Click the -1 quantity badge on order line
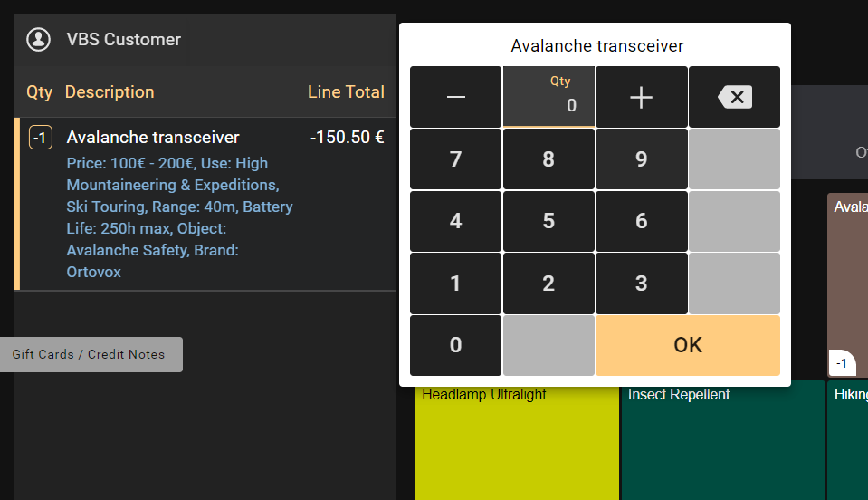 [41, 138]
